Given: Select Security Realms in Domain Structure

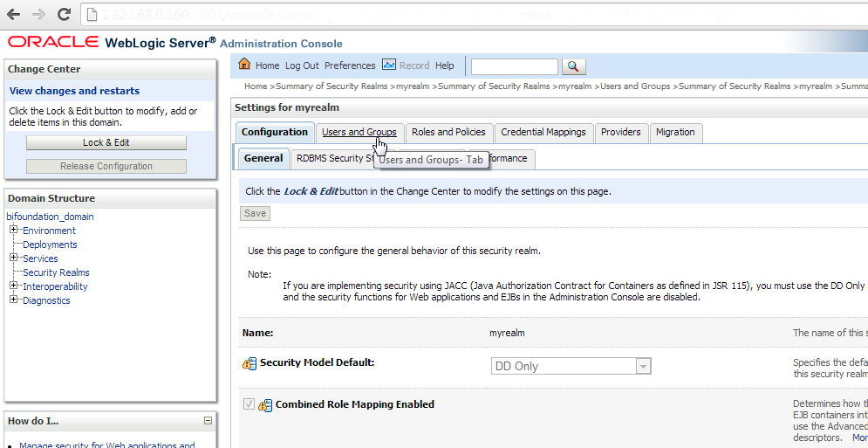Looking at the screenshot, I should pos(56,272).
